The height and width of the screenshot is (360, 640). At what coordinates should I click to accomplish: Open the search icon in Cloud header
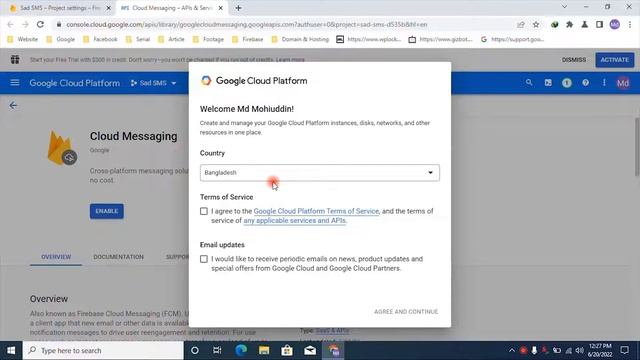tap(529, 83)
